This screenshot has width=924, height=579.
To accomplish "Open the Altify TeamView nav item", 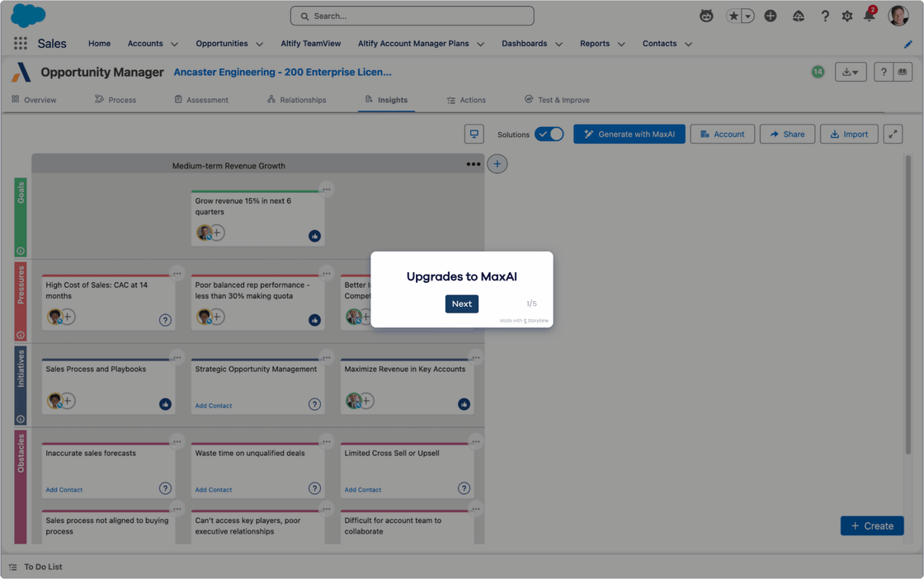I will [x=310, y=44].
